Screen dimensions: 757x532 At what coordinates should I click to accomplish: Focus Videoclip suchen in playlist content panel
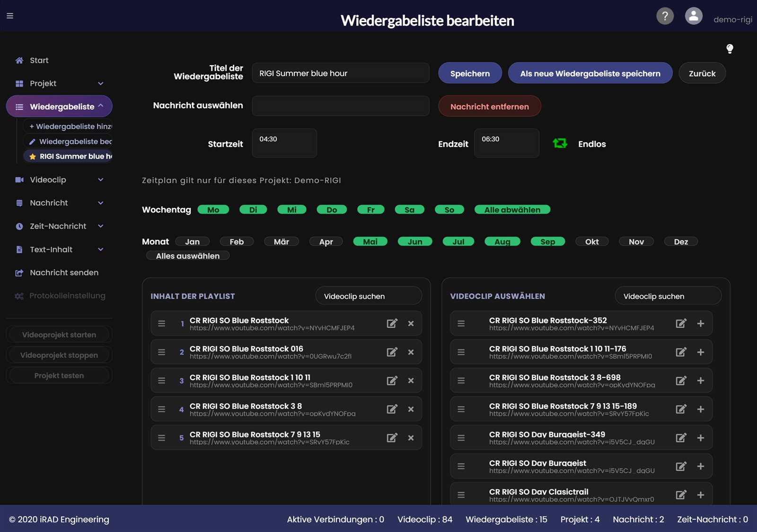pyautogui.click(x=369, y=296)
